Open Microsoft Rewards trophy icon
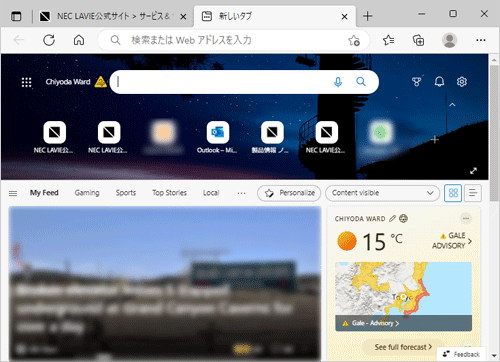Screen dimensions: 500x362 pos(416,82)
